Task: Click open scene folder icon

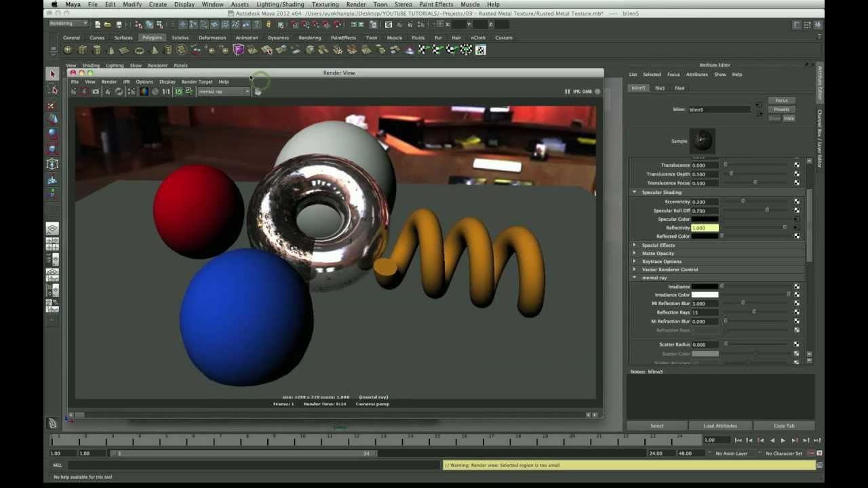Action: click(108, 24)
